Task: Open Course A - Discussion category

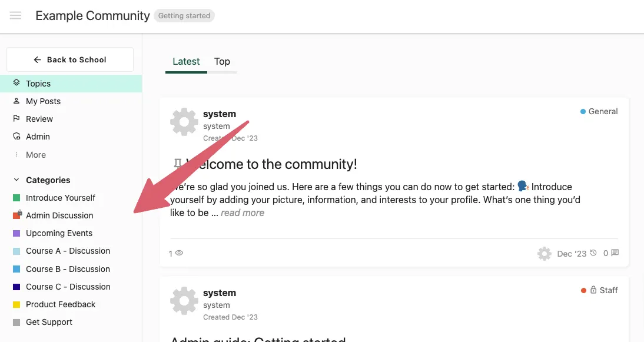Action: pos(68,251)
